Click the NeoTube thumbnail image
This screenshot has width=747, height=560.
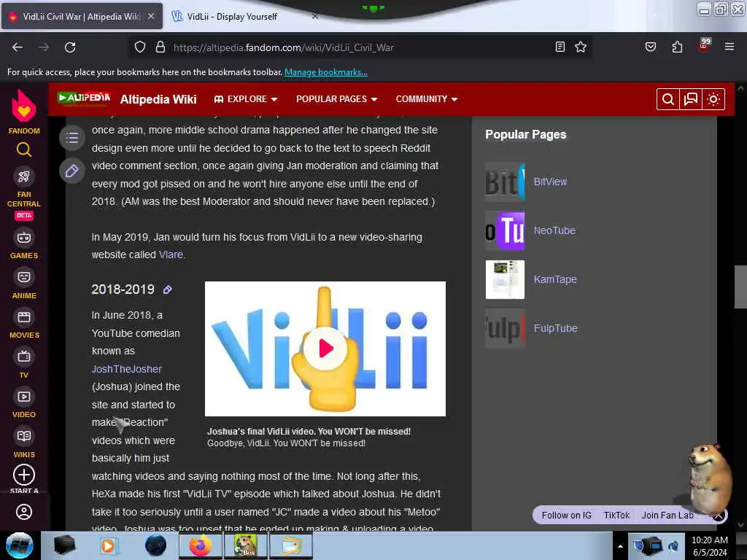(505, 230)
